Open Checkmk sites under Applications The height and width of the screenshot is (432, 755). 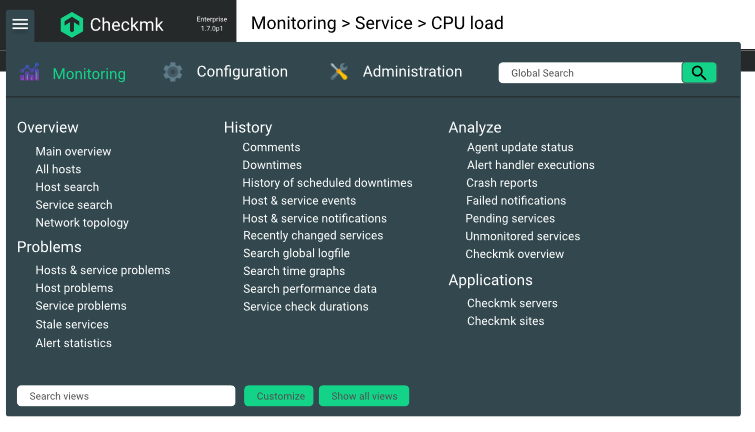[506, 321]
